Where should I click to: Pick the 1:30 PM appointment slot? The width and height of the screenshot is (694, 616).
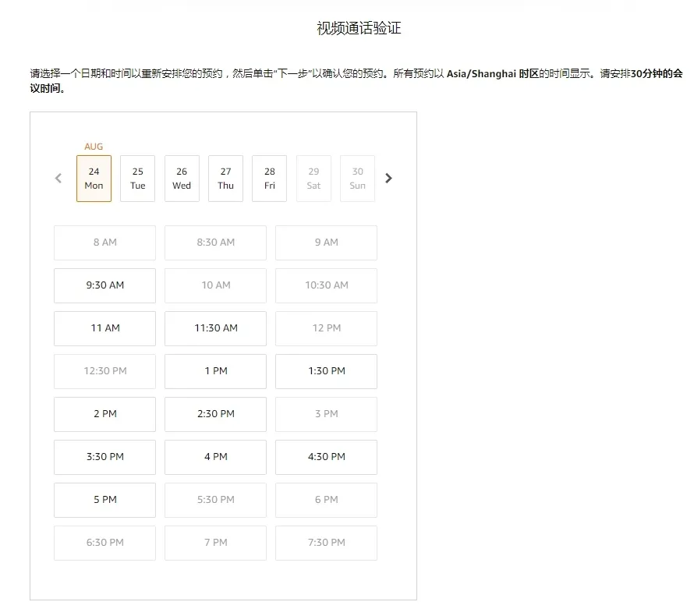point(326,371)
